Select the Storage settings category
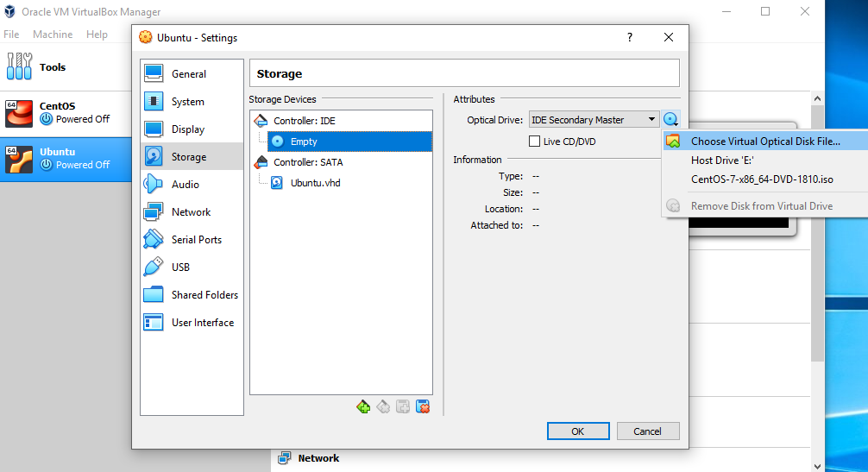Image resolution: width=868 pixels, height=472 pixels. pyautogui.click(x=192, y=156)
